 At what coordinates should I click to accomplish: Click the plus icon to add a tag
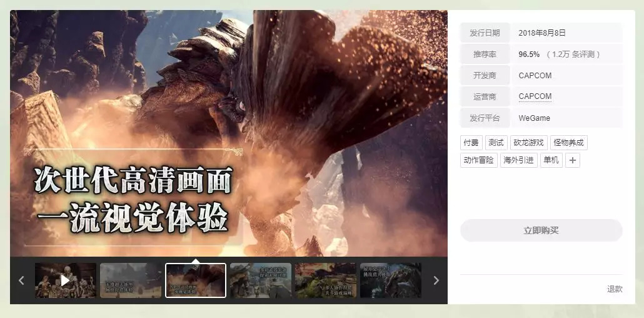pyautogui.click(x=573, y=160)
